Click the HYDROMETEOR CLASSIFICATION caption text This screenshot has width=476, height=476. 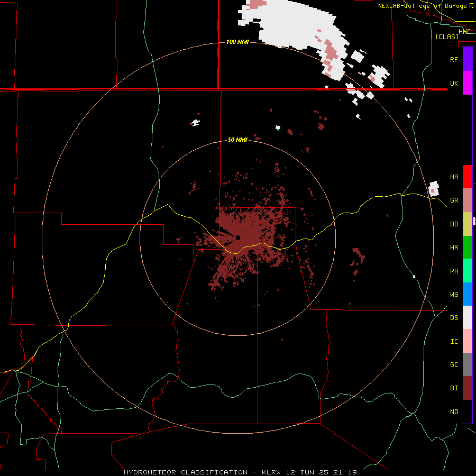pyautogui.click(x=186, y=472)
